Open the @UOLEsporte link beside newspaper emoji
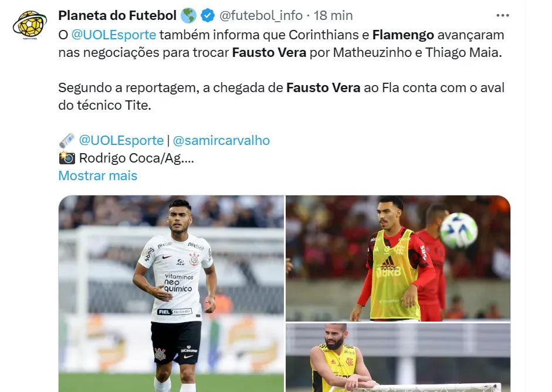 [121, 140]
